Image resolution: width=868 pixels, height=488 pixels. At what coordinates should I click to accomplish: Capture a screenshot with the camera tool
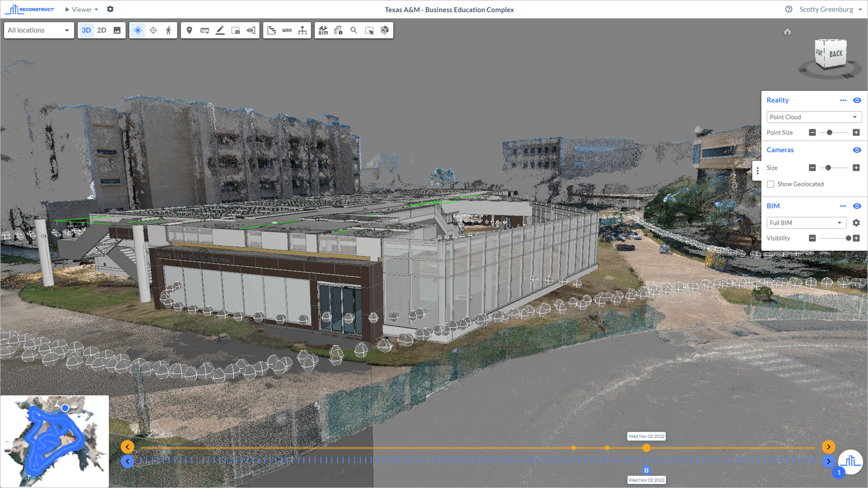tap(235, 30)
